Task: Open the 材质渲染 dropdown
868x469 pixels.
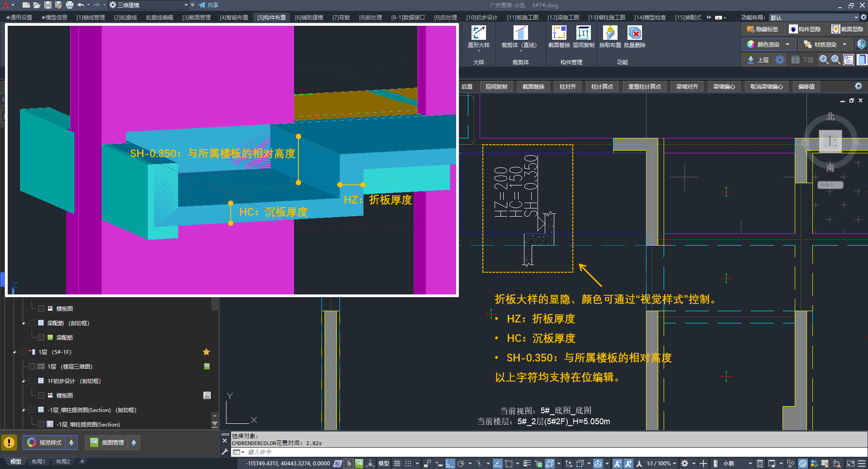Action: point(844,44)
